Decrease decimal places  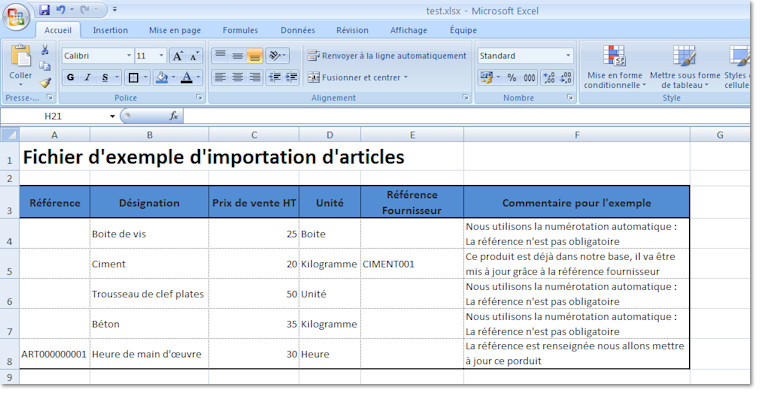point(566,78)
